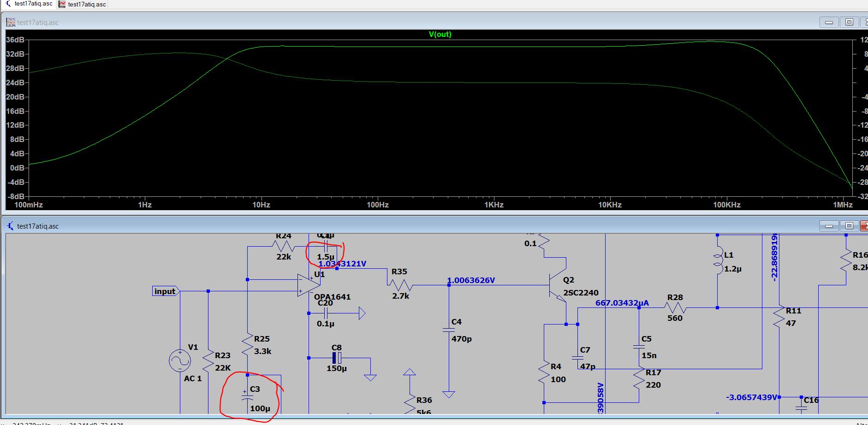Click the OPA1641 part name text

(x=333, y=297)
